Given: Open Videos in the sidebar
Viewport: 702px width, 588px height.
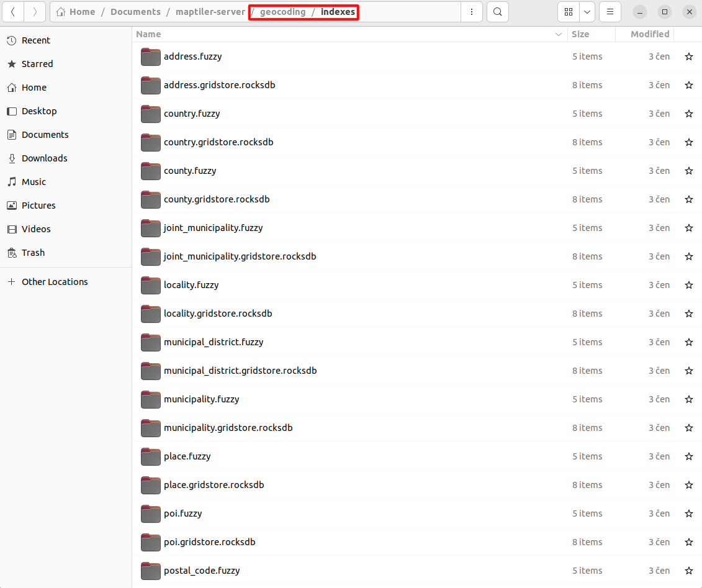Looking at the screenshot, I should coord(66,229).
